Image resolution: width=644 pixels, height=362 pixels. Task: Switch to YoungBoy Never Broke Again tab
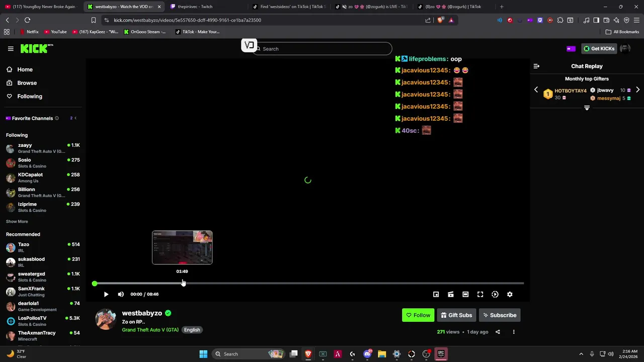coord(40,7)
